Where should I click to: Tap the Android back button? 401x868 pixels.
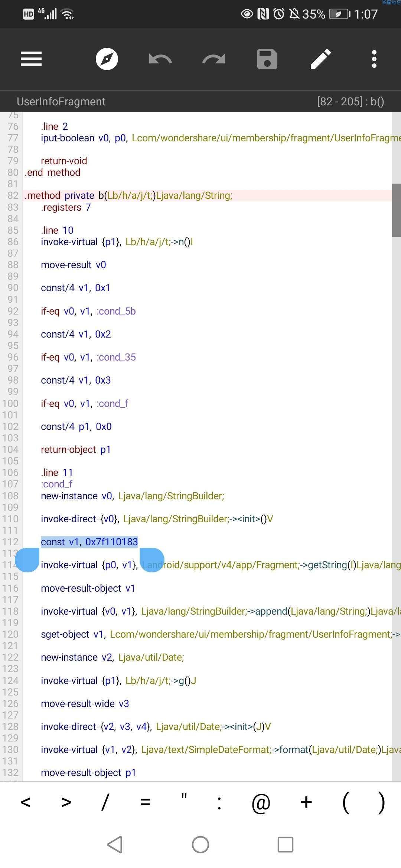(x=115, y=845)
